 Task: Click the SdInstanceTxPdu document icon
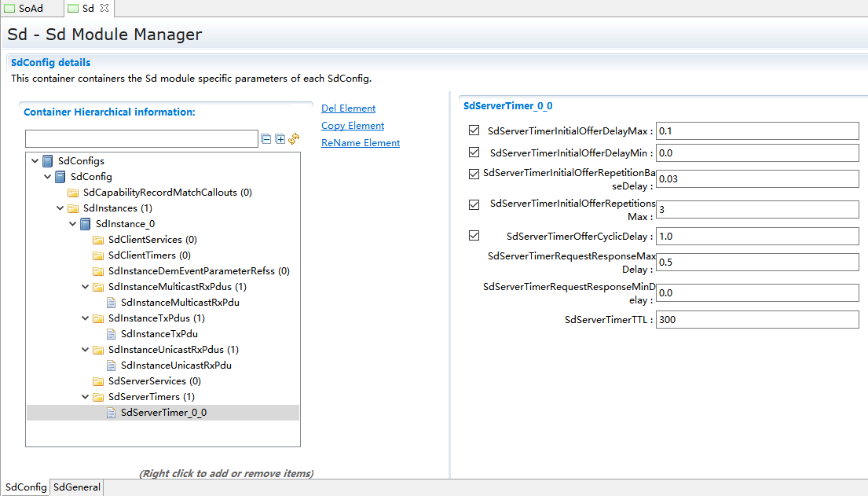click(112, 334)
